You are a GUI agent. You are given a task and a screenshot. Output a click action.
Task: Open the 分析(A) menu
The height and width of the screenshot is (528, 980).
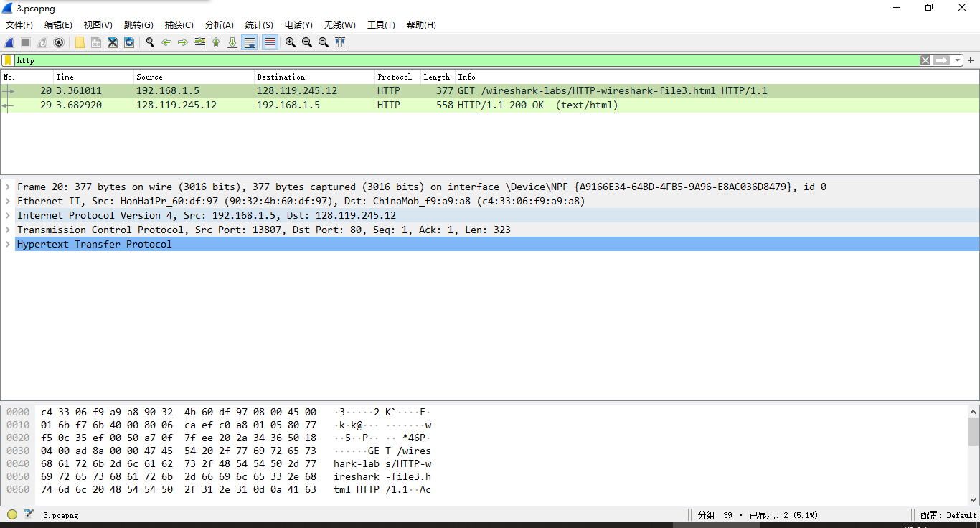219,25
